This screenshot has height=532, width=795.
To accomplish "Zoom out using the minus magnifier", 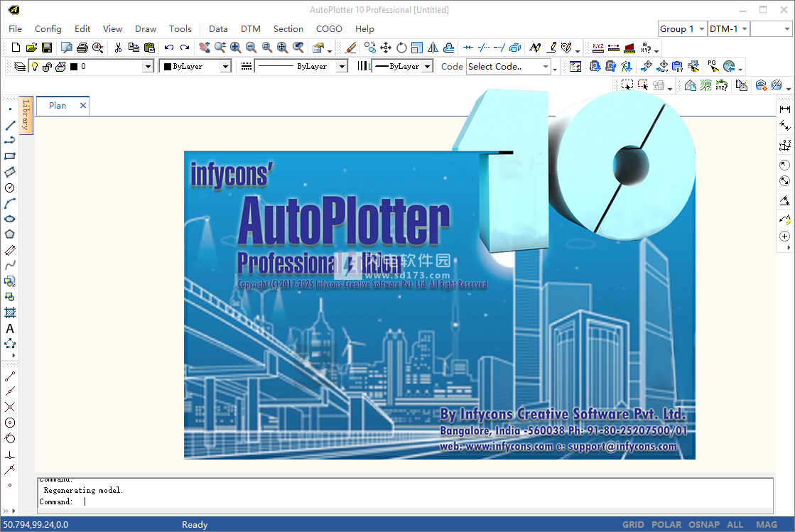I will [x=251, y=48].
